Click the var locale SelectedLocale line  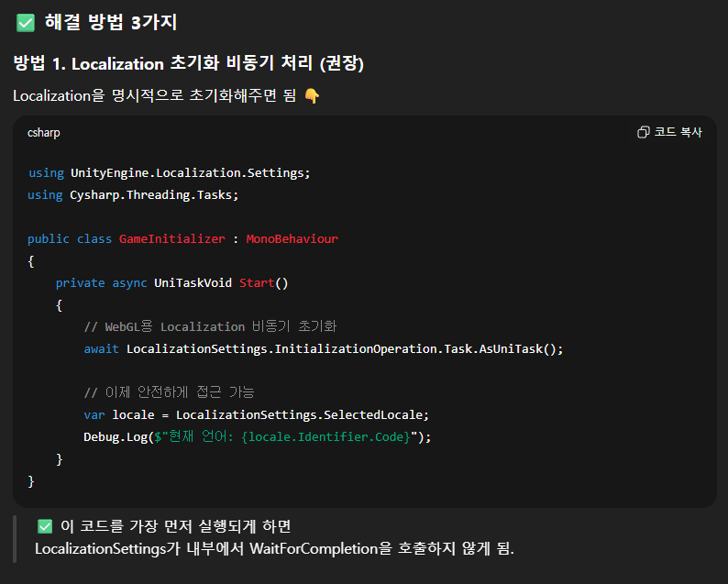[x=256, y=414]
